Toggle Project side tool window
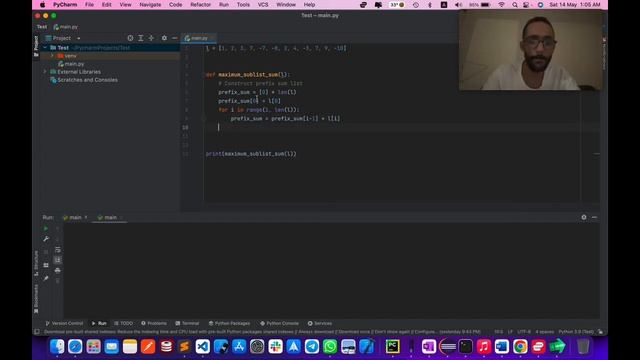 click(36, 45)
